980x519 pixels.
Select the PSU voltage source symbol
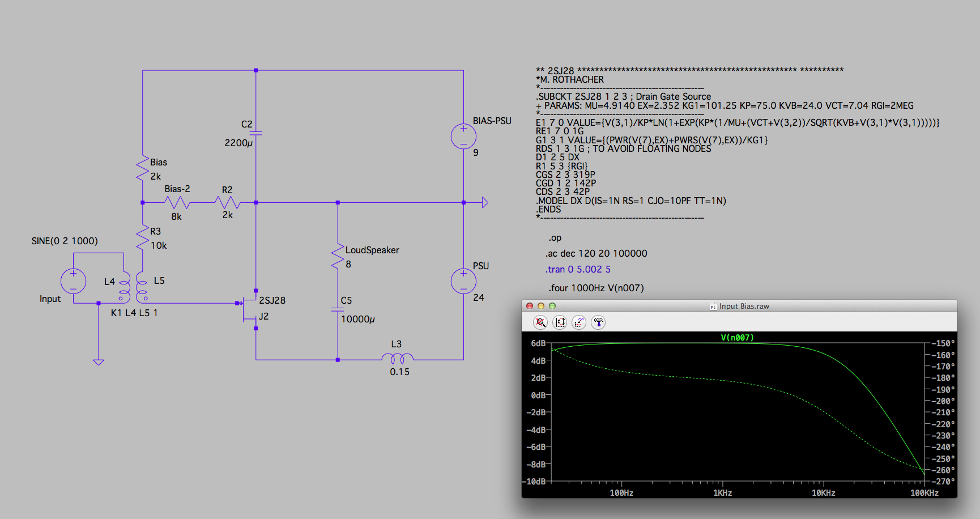pyautogui.click(x=463, y=282)
